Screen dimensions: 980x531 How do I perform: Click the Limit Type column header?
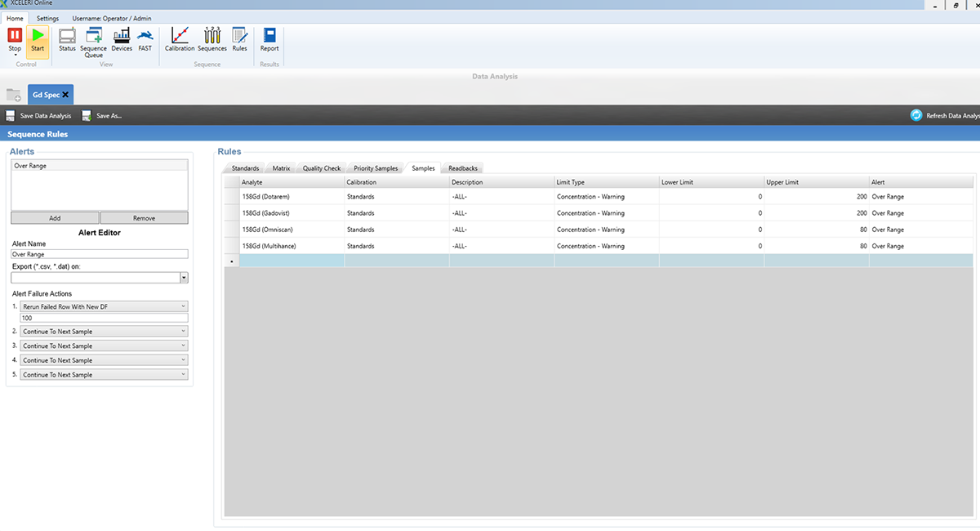tap(606, 182)
